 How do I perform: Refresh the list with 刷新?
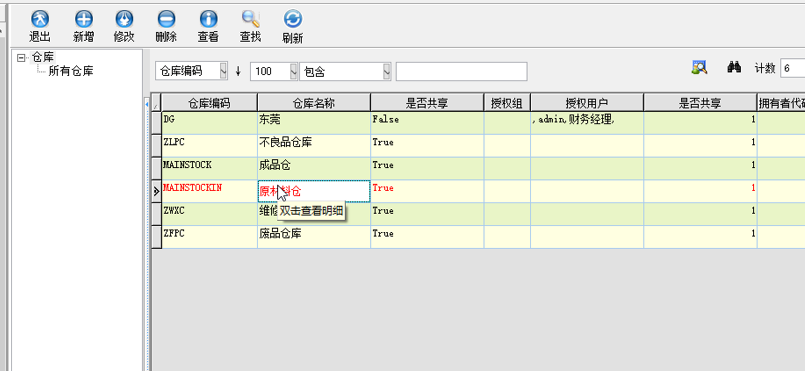tap(293, 19)
